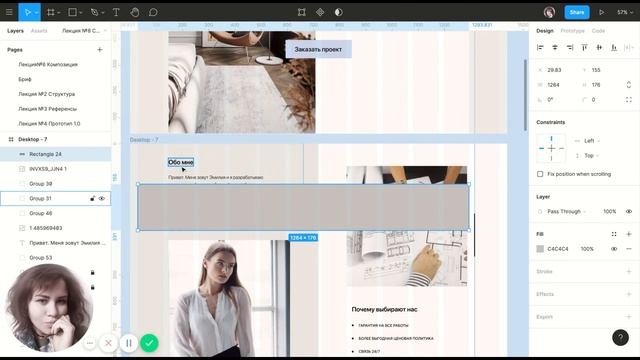Click the Use as mask icon
This screenshot has height=360, width=640.
point(338,12)
